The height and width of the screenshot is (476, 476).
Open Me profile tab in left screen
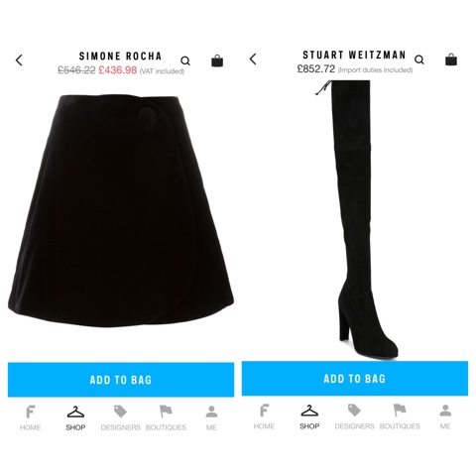[211, 417]
